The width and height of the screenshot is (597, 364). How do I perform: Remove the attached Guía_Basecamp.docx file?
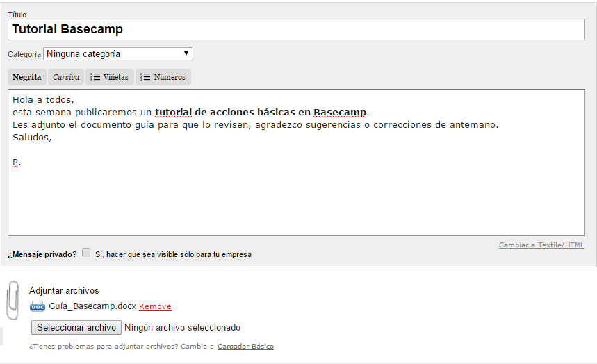coord(155,306)
